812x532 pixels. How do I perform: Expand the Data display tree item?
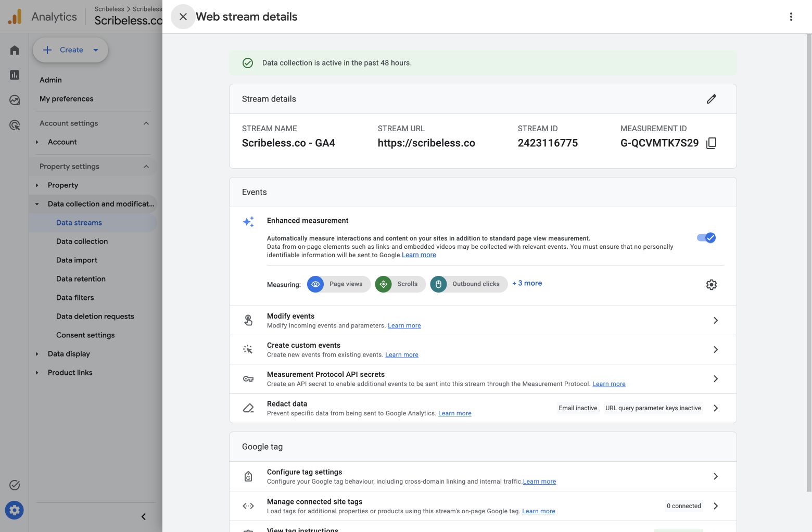(37, 354)
